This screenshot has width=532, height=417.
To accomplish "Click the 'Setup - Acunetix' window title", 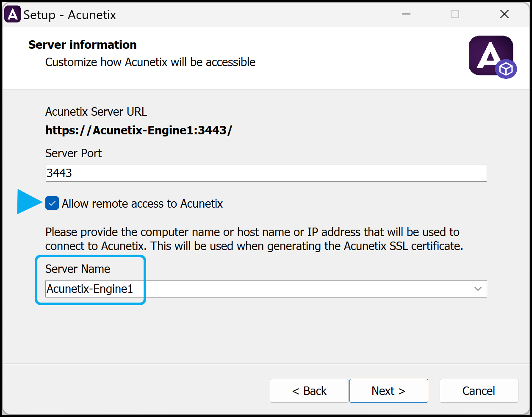I will click(x=70, y=14).
